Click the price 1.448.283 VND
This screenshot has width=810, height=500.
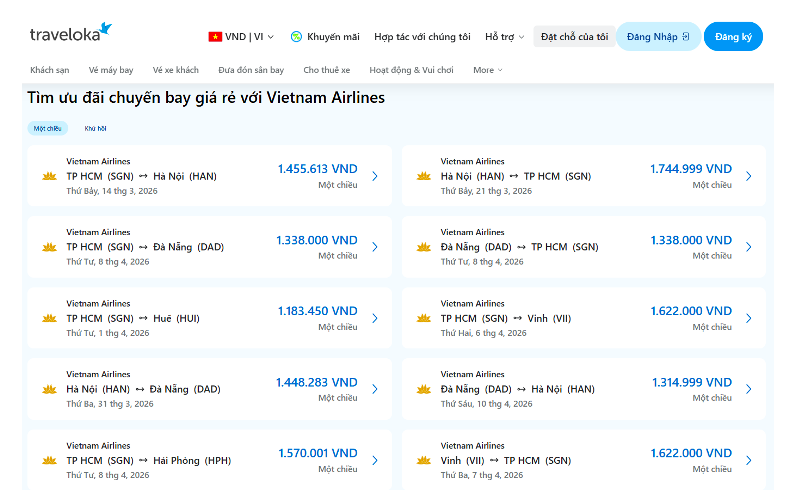[x=317, y=382]
